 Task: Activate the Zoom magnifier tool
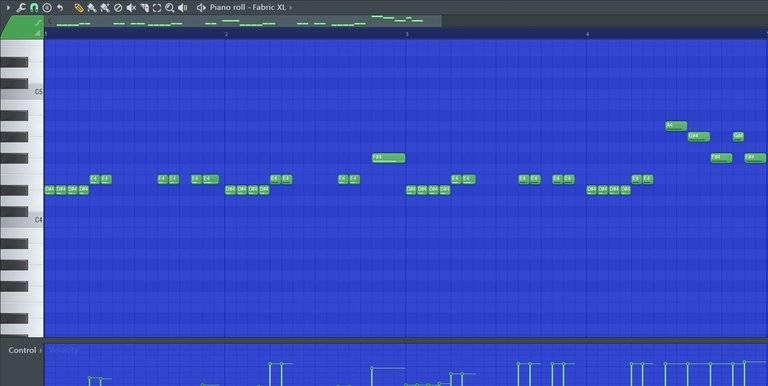tap(169, 7)
